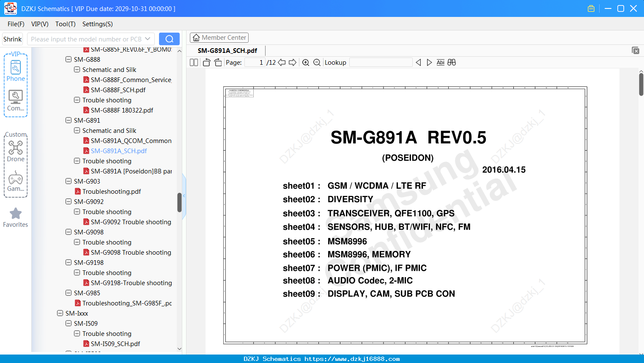This screenshot has width=644, height=363.
Task: Go to the next page arrow
Action: [292, 62]
